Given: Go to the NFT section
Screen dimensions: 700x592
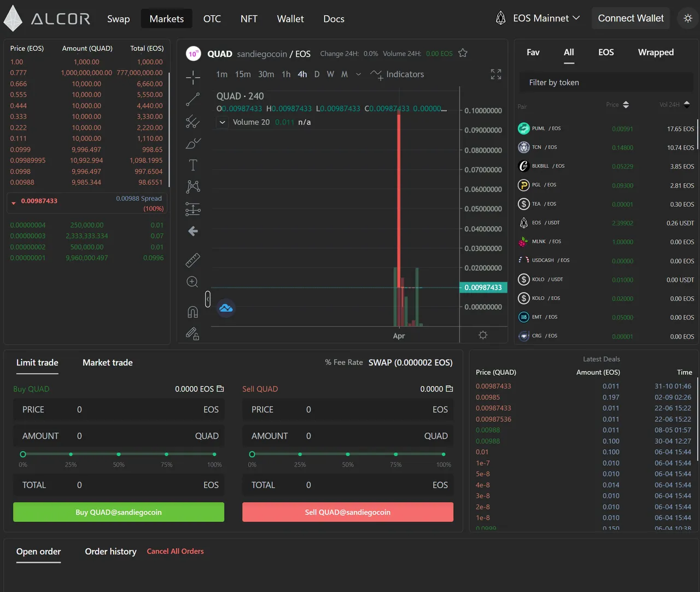Looking at the screenshot, I should pyautogui.click(x=249, y=19).
